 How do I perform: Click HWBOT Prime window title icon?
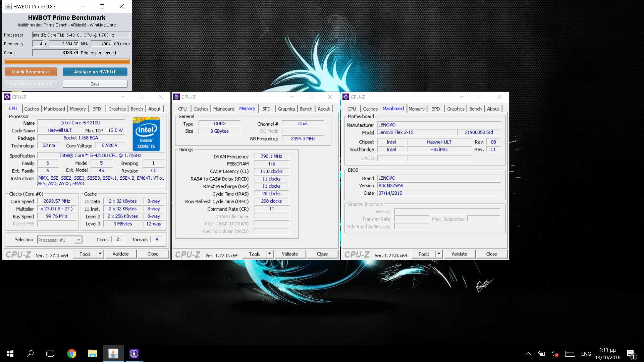tap(8, 6)
